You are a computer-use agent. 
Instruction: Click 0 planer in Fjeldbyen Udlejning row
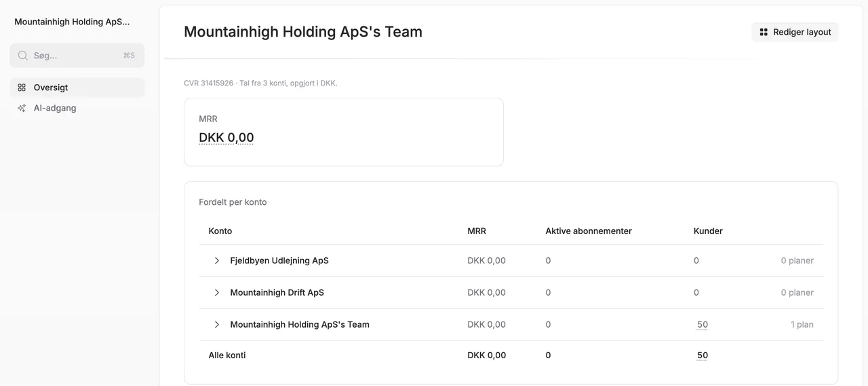point(797,260)
